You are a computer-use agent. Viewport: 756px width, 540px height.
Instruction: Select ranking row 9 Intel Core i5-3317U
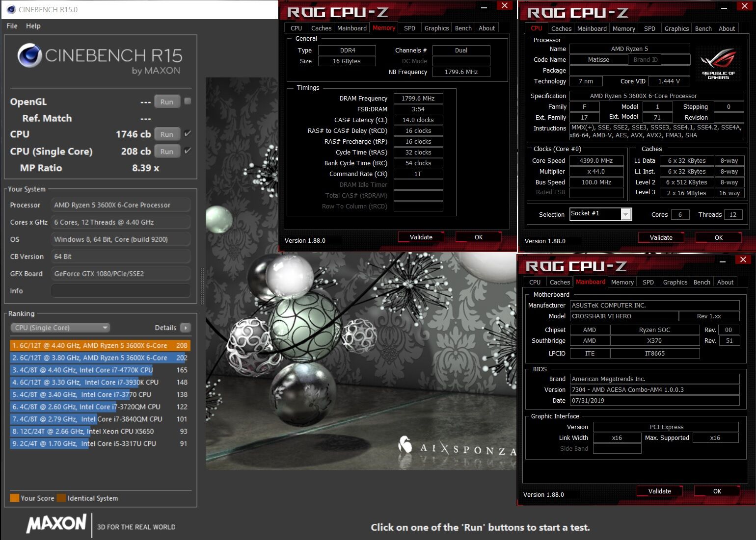(100, 443)
